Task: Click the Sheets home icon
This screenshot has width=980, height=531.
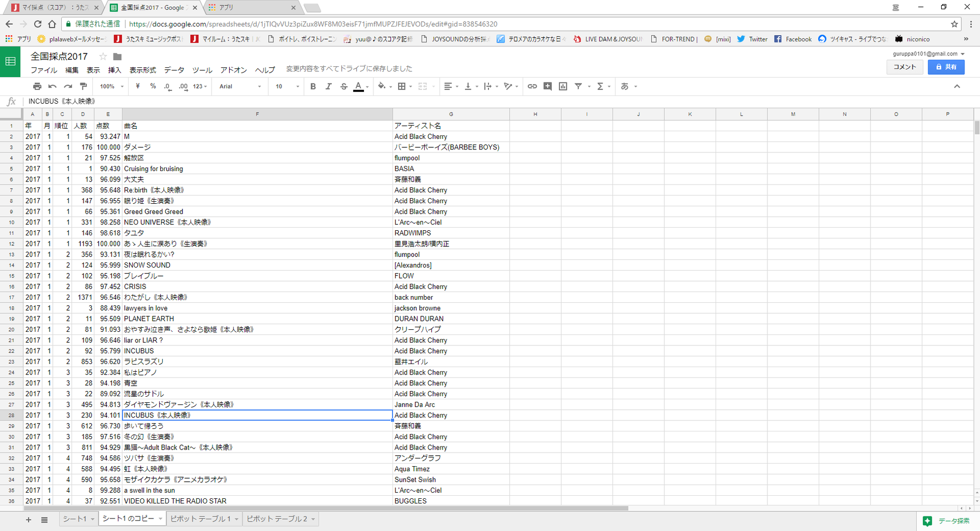Action: (x=10, y=61)
